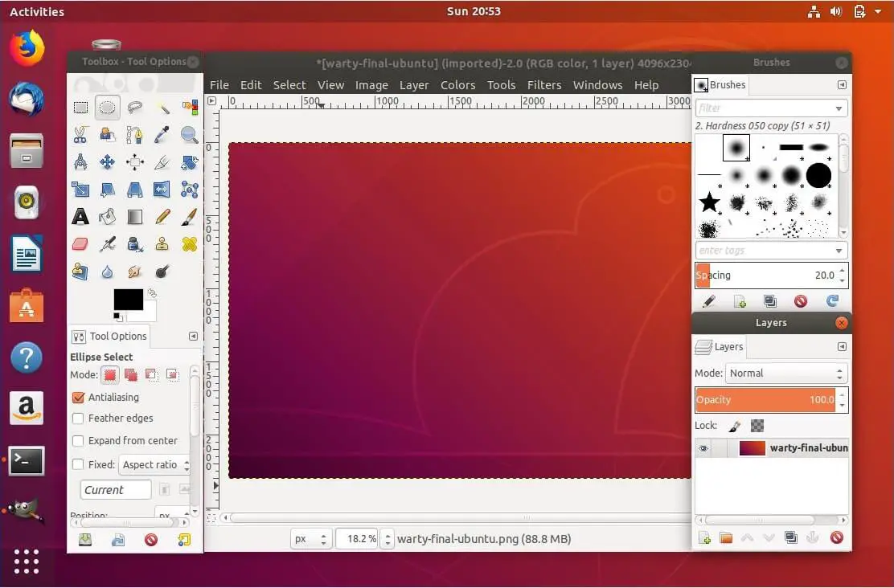The image size is (894, 588).
Task: Select the Perspective tool
Action: pyautogui.click(x=135, y=189)
